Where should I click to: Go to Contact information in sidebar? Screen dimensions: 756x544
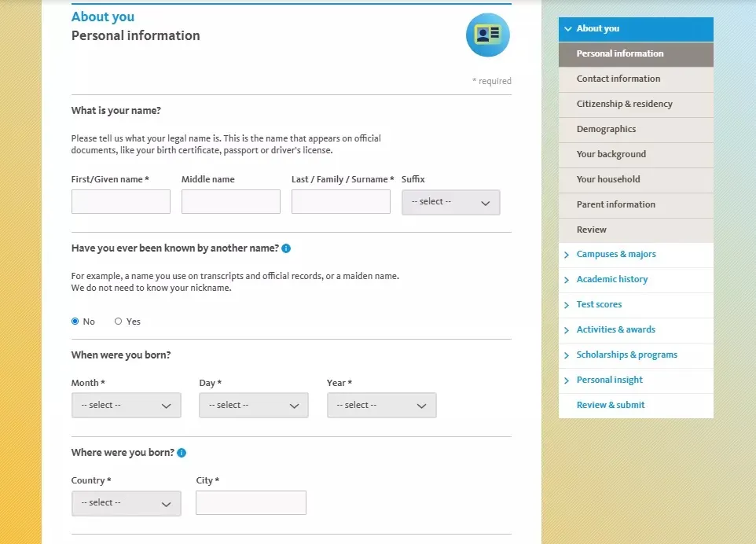[618, 79]
